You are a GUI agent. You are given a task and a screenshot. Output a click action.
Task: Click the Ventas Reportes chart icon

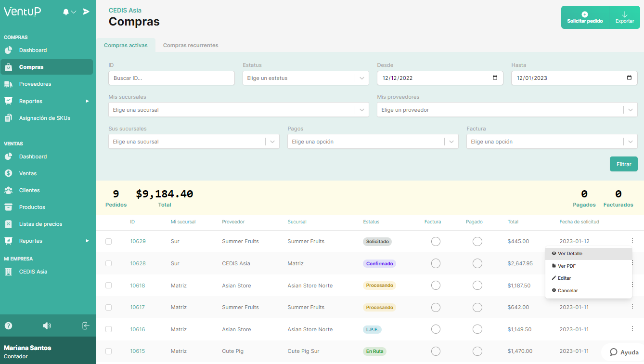click(x=8, y=241)
